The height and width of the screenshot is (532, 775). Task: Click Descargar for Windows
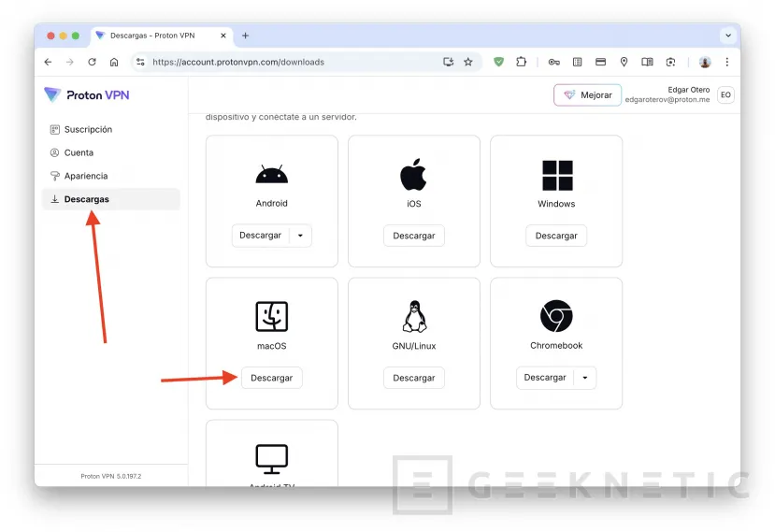[x=556, y=236]
